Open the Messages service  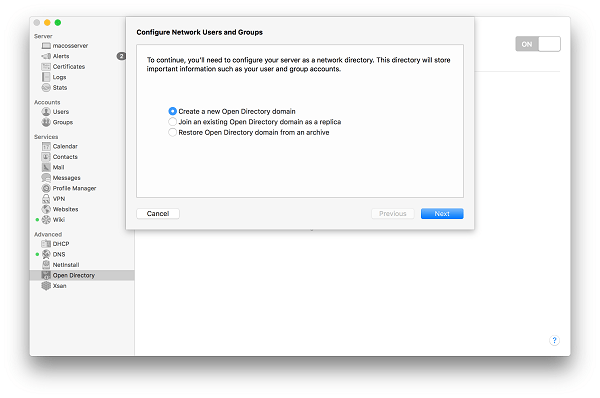click(67, 178)
